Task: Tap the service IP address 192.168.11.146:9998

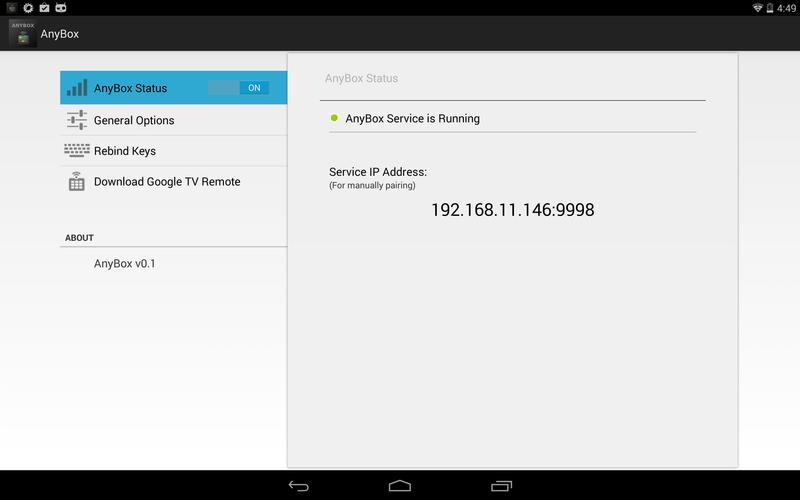Action: point(512,210)
